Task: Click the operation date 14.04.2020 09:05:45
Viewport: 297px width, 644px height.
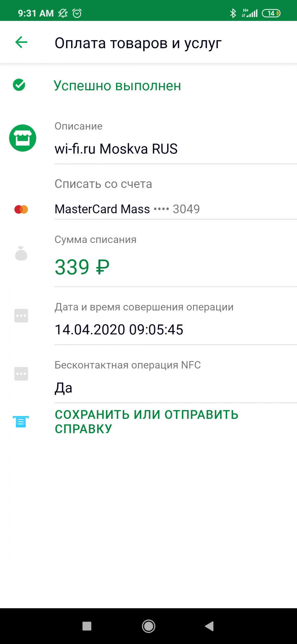Action: tap(119, 330)
